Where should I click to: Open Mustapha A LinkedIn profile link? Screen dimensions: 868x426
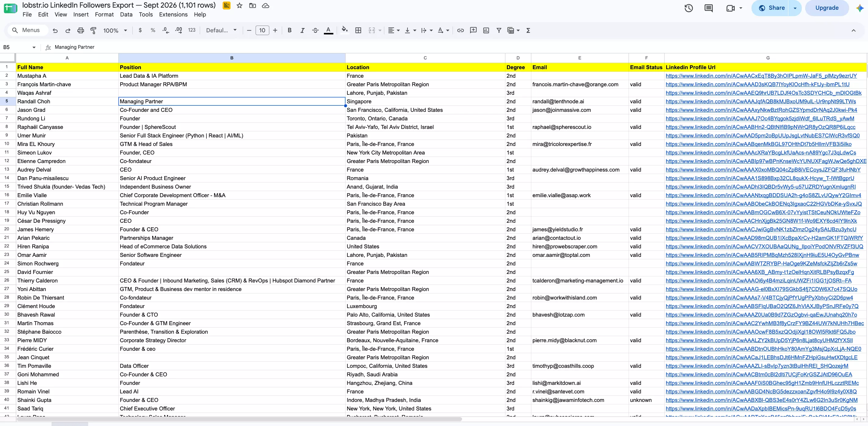(x=761, y=76)
